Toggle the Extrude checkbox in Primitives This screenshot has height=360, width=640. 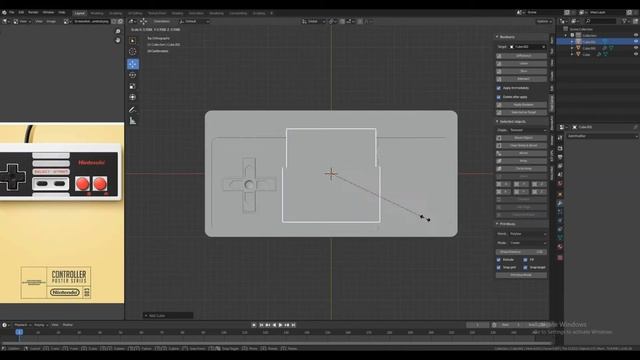point(499,260)
